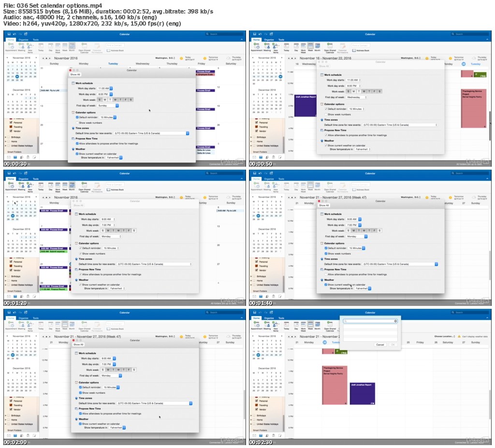Image resolution: width=495 pixels, height=448 pixels.
Task: Click location search field in the 00:02:30 dialog
Action: [x=370, y=321]
